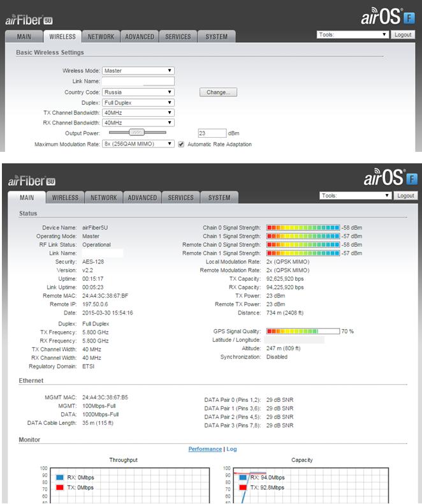Image resolution: width=422 pixels, height=504 pixels.
Task: Select WIRELESS tab on lower Status page
Action: tap(65, 198)
